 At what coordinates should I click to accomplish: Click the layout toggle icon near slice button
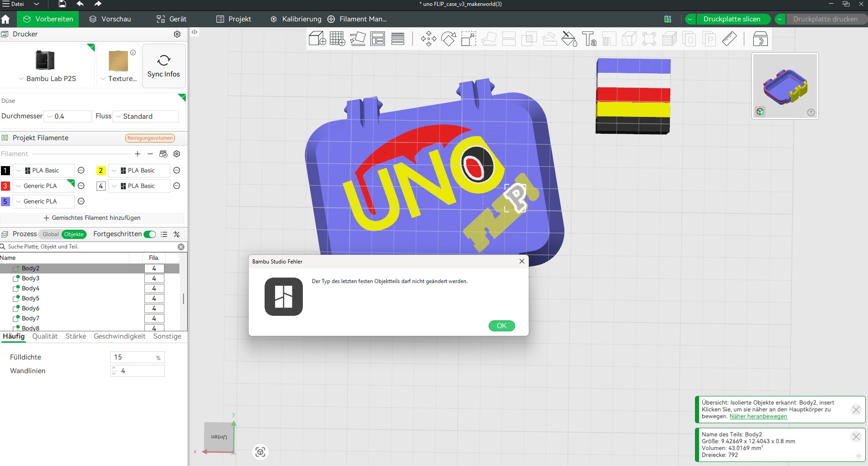coord(668,19)
